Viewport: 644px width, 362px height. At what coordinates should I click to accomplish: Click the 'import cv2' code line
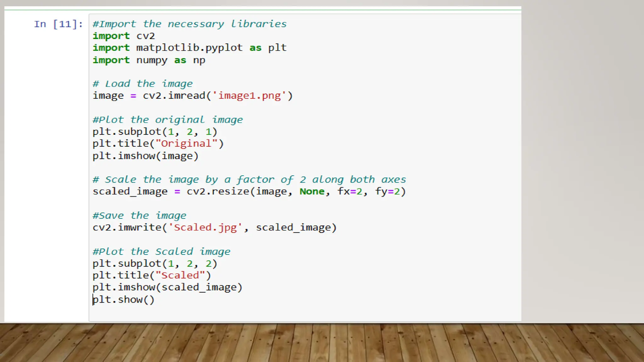(124, 36)
